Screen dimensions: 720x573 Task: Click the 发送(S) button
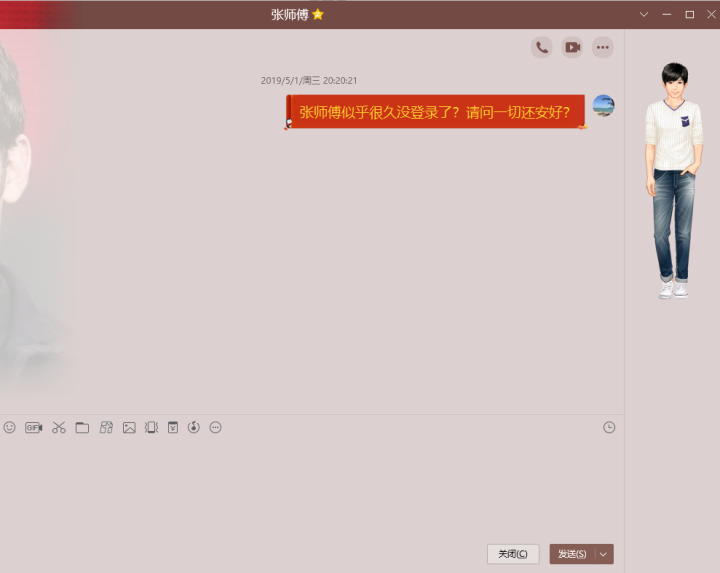coord(572,554)
